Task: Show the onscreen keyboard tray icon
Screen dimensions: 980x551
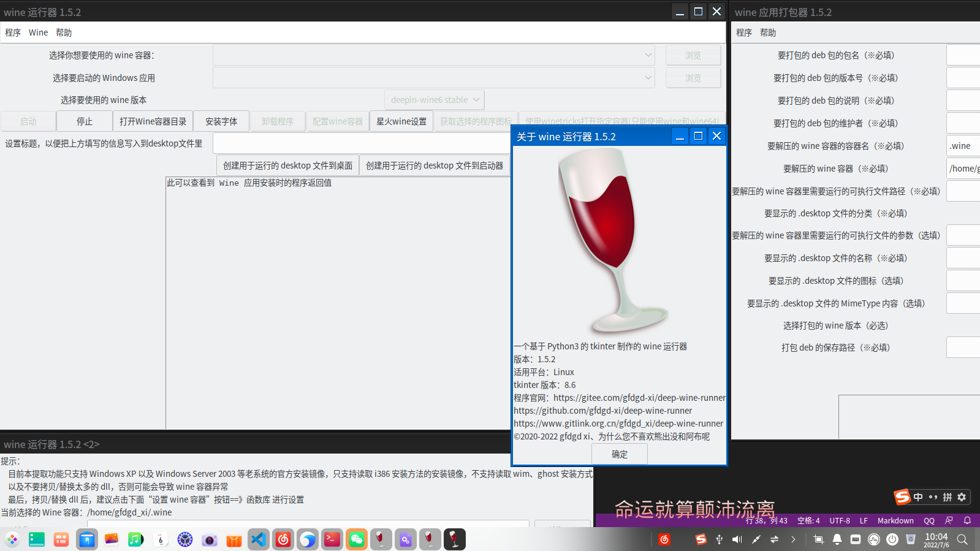Action: [856, 539]
